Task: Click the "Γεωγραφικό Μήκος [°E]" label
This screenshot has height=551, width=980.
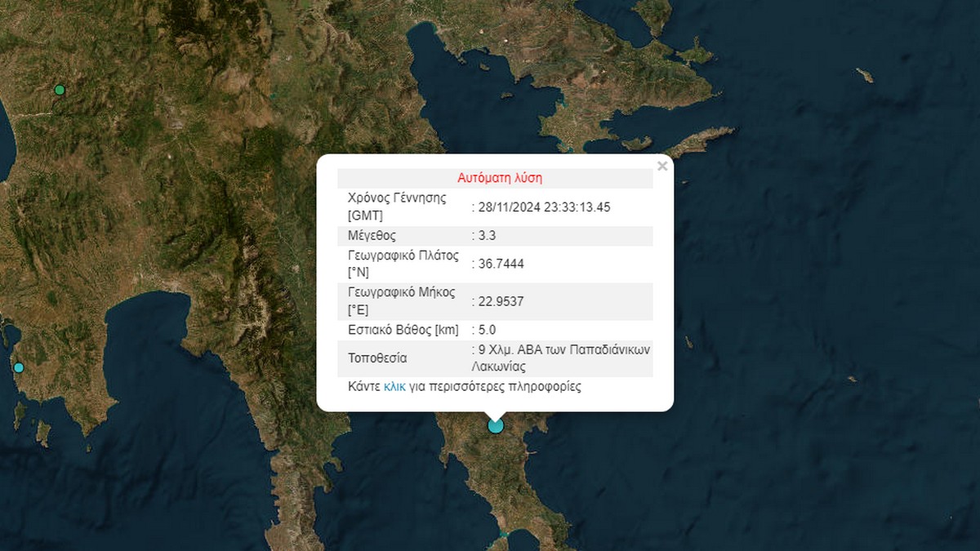Action: [401, 301]
